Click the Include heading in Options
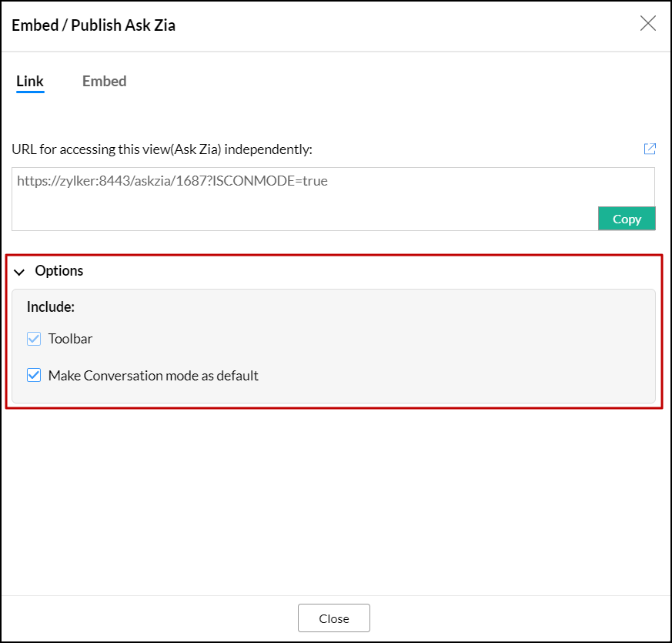672x643 pixels. [51, 306]
